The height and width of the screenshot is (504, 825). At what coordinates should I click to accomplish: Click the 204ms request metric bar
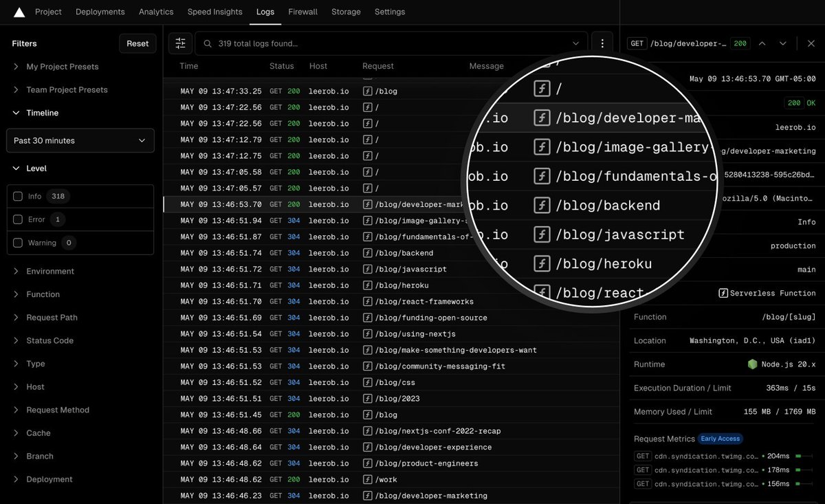804,456
